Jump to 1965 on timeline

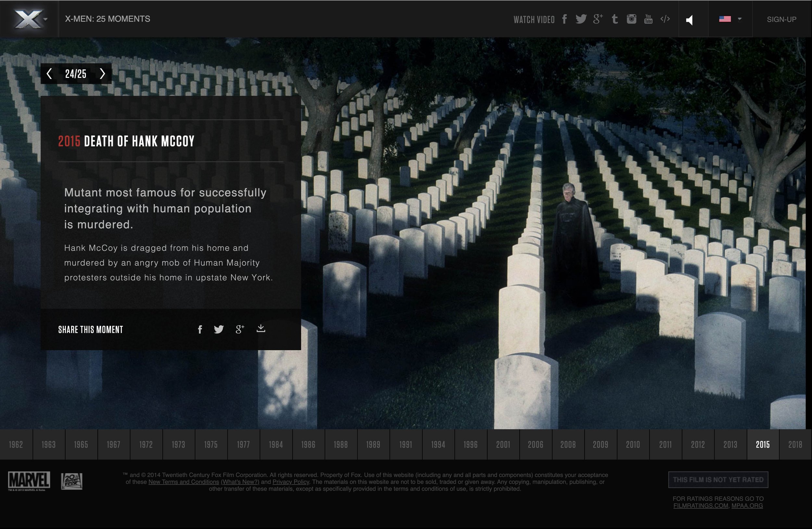tap(81, 445)
